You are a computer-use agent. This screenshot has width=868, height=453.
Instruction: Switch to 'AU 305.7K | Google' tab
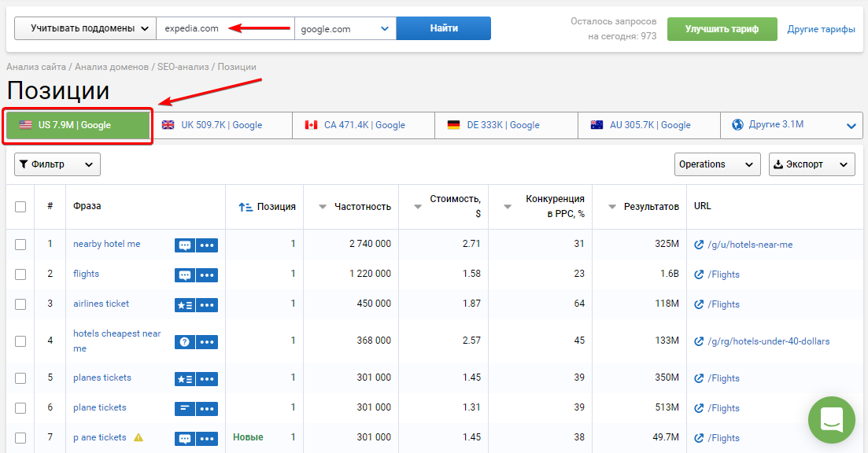[649, 125]
